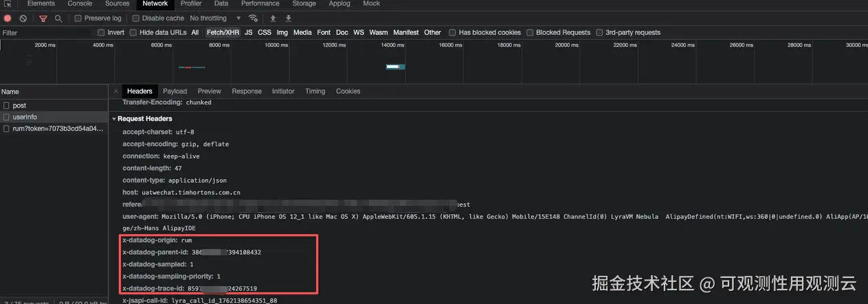868x304 pixels.
Task: Activate inspect element picker icon
Action: 8,4
